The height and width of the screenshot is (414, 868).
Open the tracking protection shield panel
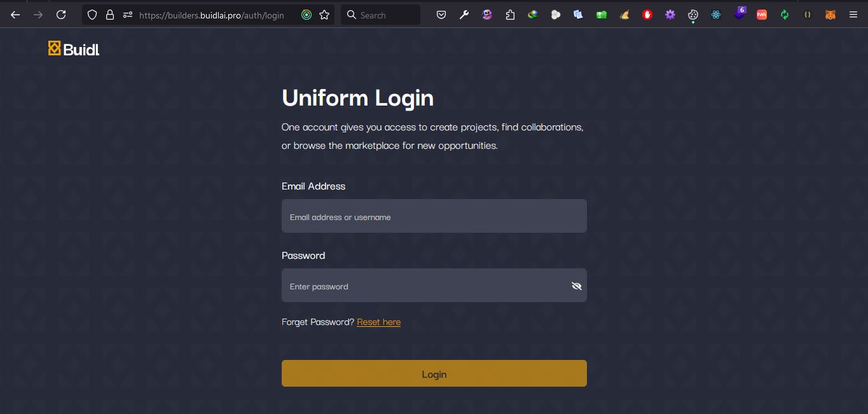pos(92,15)
